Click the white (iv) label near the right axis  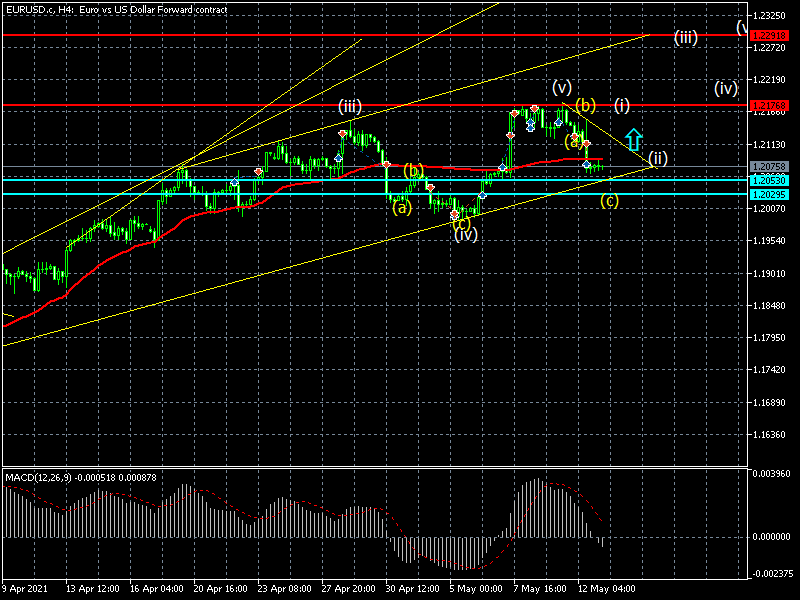point(726,88)
